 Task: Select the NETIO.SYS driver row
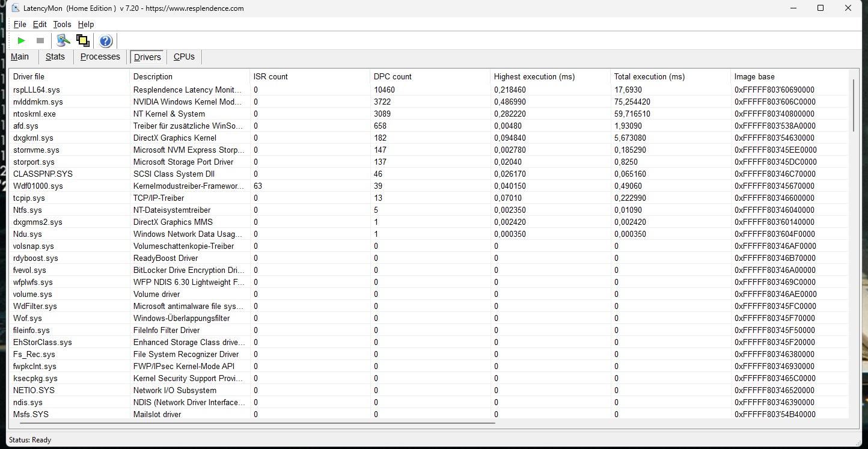click(429, 390)
